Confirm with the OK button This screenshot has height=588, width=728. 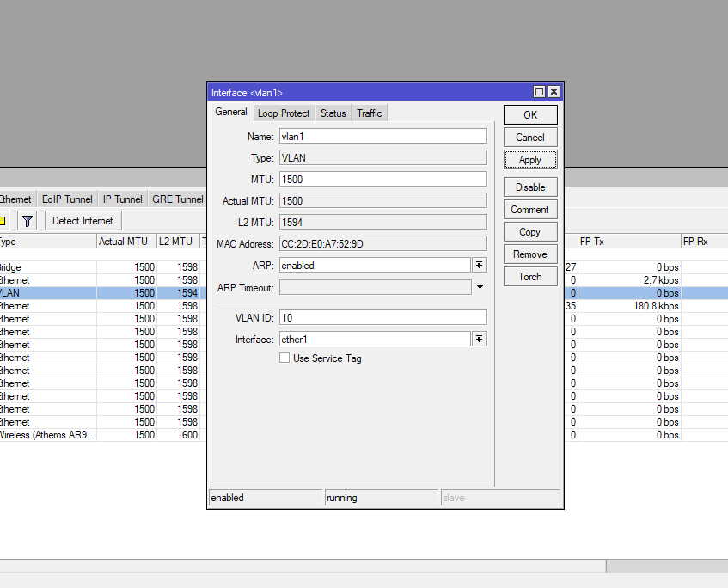(530, 114)
